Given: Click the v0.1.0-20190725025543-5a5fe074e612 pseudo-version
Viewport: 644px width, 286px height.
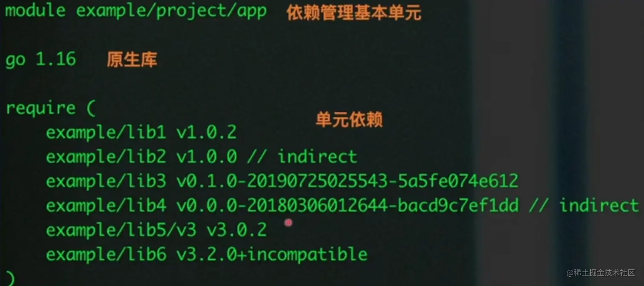Looking at the screenshot, I should point(347,181).
